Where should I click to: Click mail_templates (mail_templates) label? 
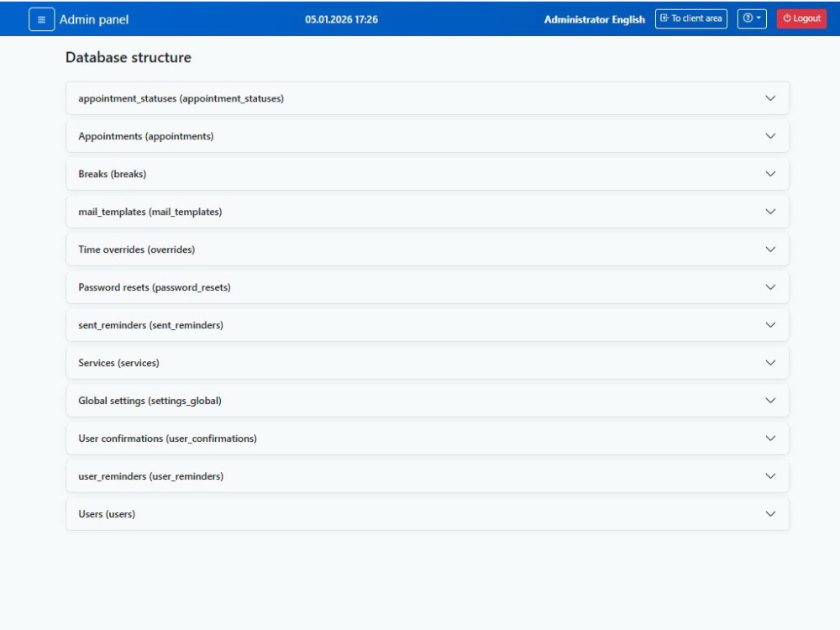tap(150, 212)
